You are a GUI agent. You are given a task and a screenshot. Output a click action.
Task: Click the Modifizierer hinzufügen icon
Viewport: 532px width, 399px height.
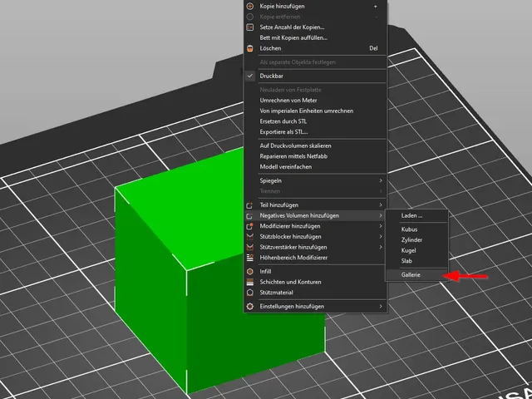[250, 226]
